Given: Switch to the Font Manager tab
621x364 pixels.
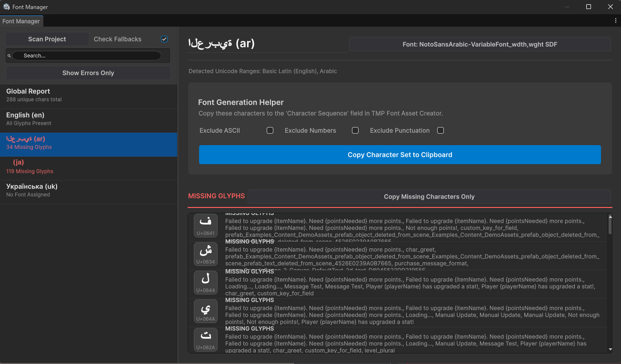Looking at the screenshot, I should click(x=21, y=21).
